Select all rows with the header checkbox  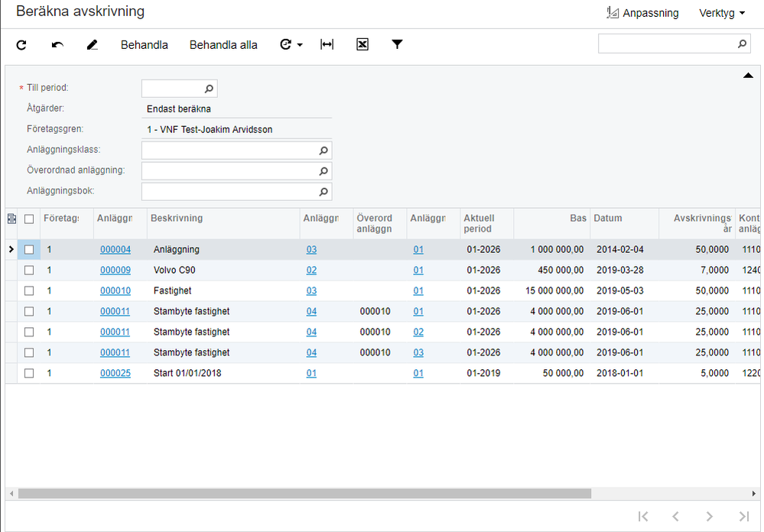pos(29,219)
